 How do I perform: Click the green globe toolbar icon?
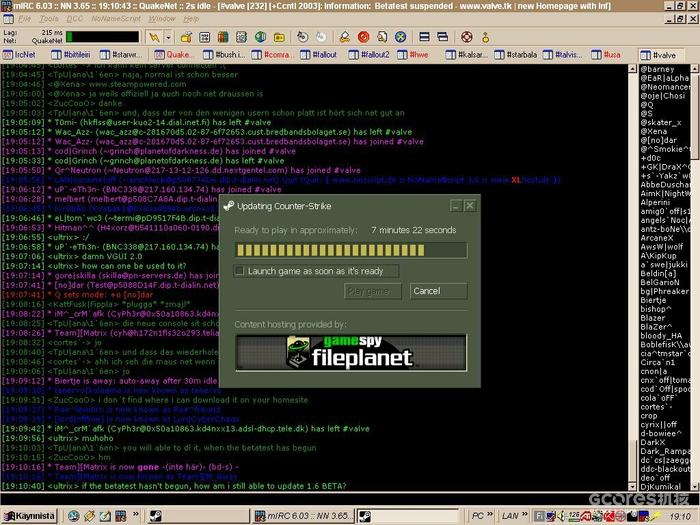(x=260, y=37)
